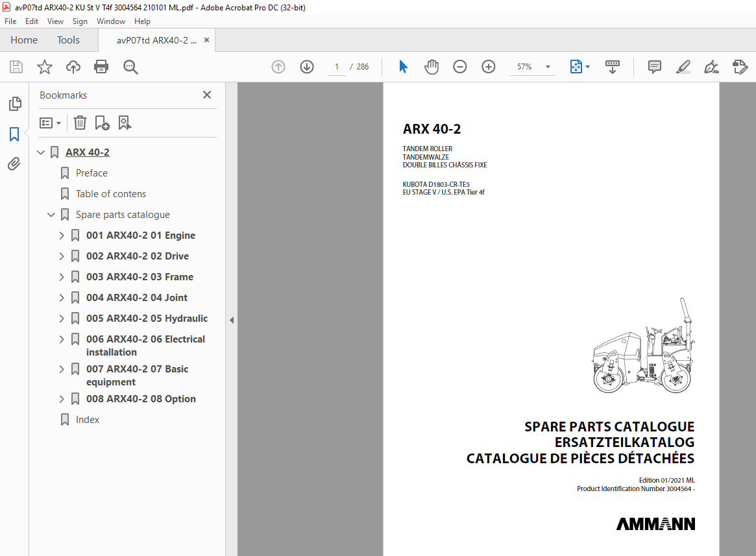756x556 pixels.
Task: Jump to ARX 40-2 bookmark
Action: tap(88, 152)
